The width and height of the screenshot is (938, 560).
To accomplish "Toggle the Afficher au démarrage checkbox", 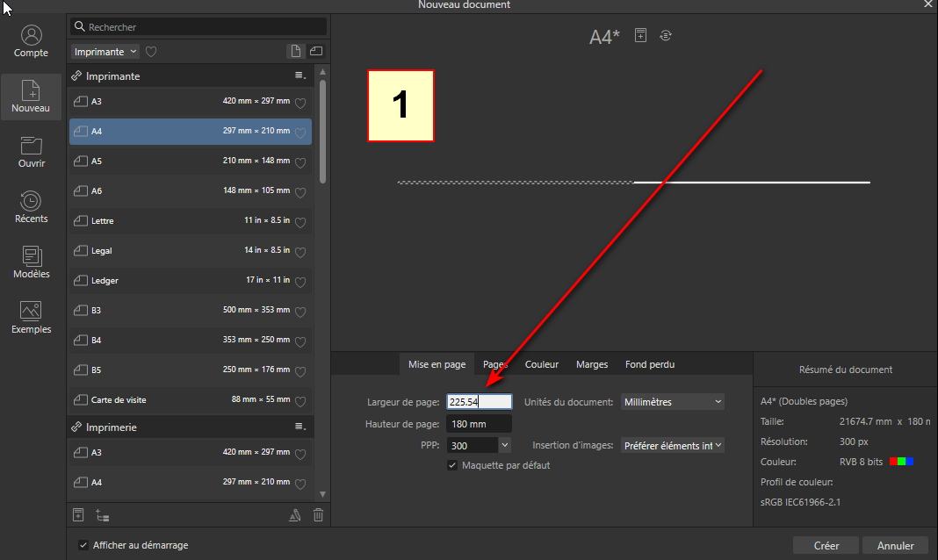I will pyautogui.click(x=83, y=545).
